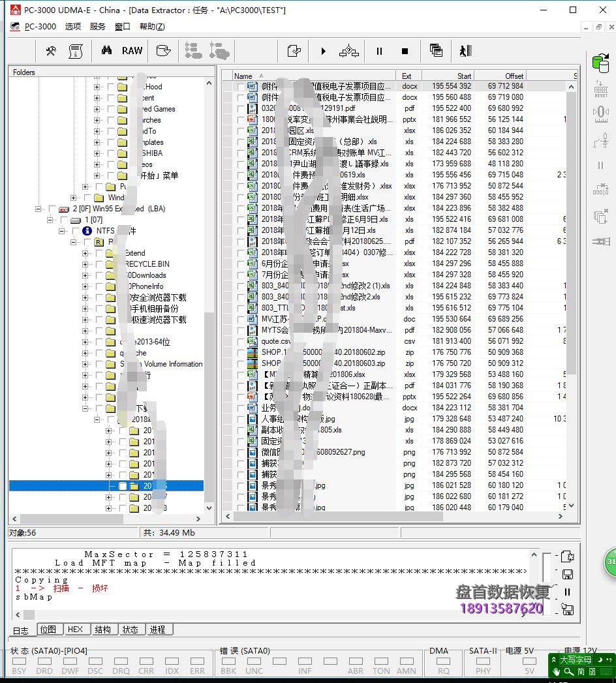Click the save log floppy disk icon
616x683 pixels.
[x=567, y=574]
